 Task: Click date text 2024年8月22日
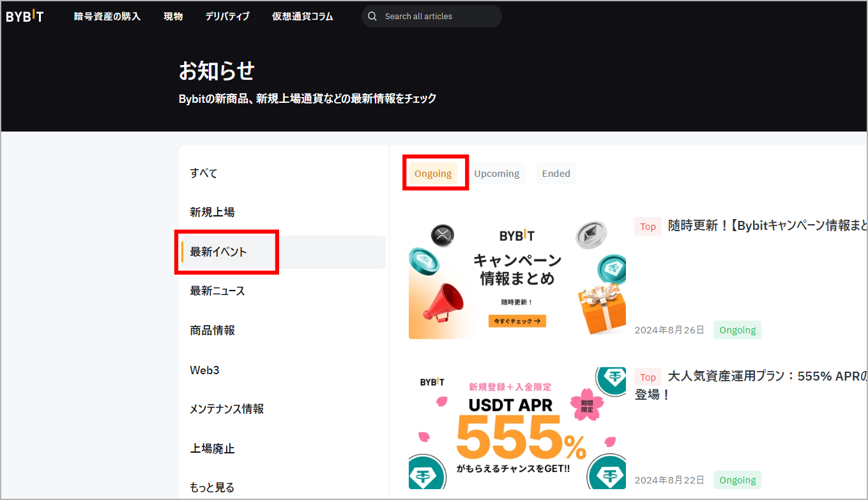[x=669, y=480]
